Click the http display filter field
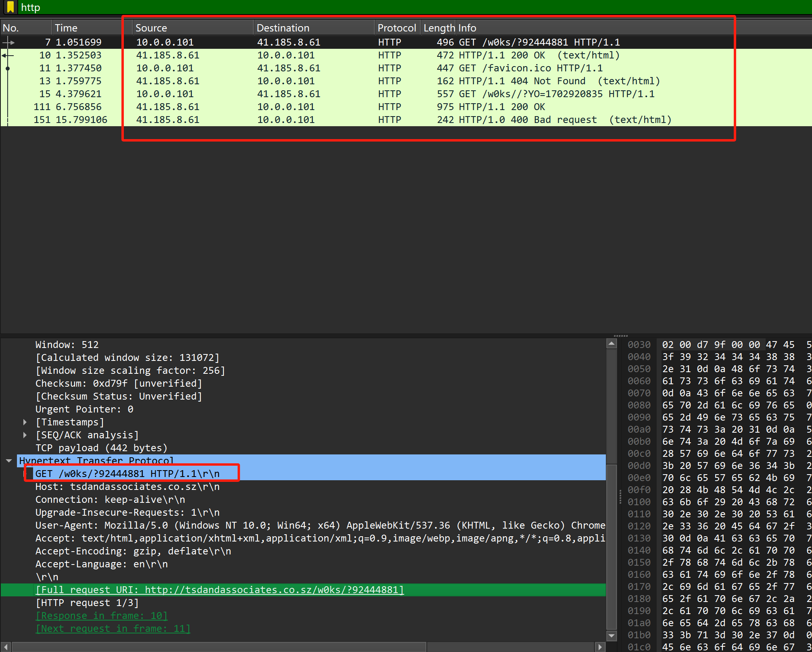The width and height of the screenshot is (812, 652). click(x=414, y=7)
